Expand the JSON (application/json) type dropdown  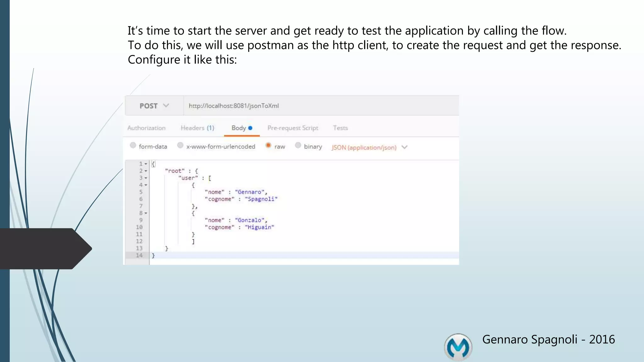coord(404,147)
